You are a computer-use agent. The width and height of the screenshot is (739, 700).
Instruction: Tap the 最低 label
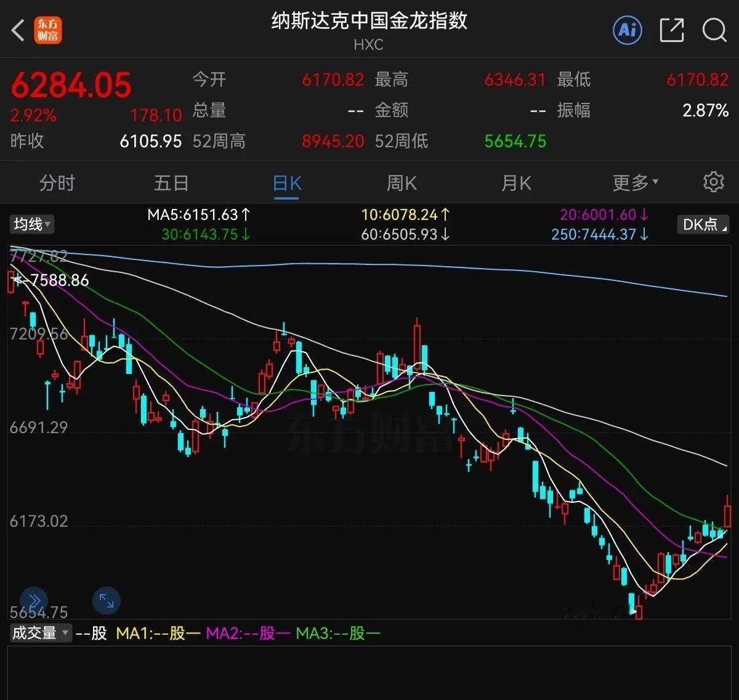(x=574, y=79)
